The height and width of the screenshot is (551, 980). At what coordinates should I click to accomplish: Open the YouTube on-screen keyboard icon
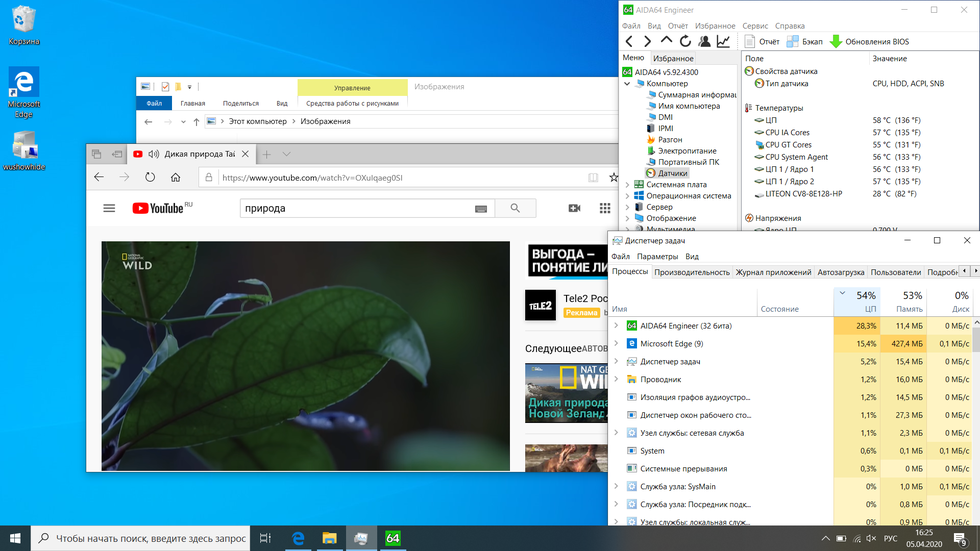click(x=481, y=209)
